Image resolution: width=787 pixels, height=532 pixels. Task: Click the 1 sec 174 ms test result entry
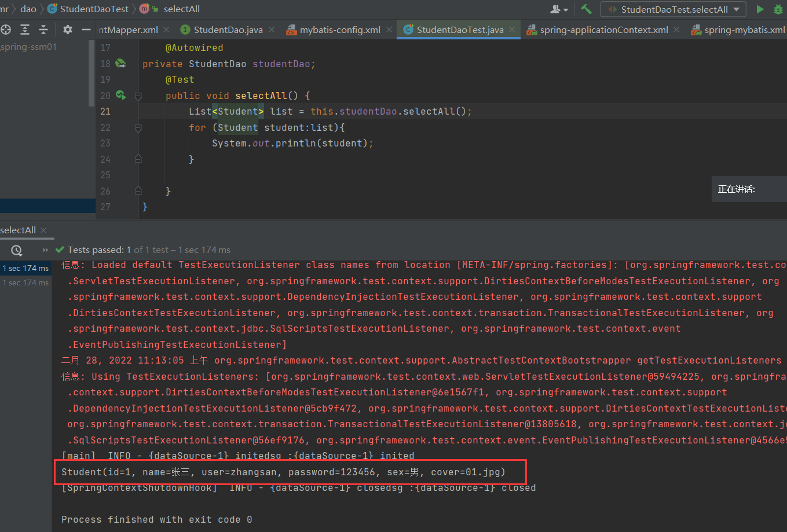(25, 267)
